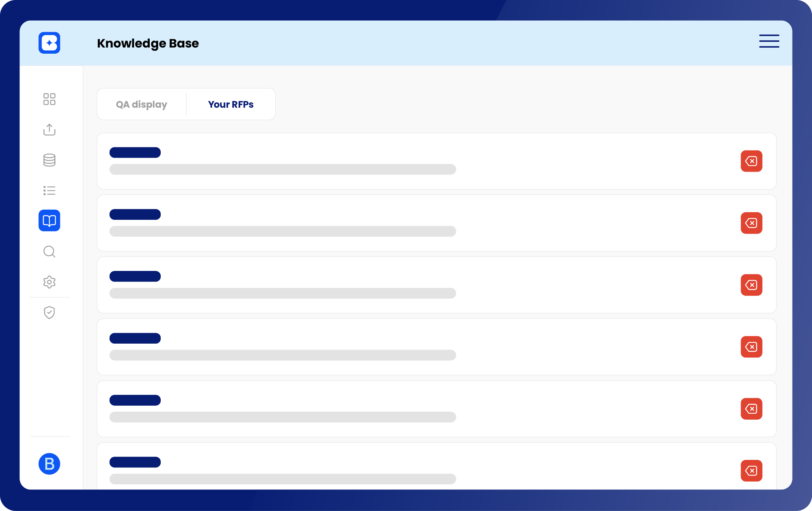
Task: Select the upload icon in sidebar
Action: [49, 130]
